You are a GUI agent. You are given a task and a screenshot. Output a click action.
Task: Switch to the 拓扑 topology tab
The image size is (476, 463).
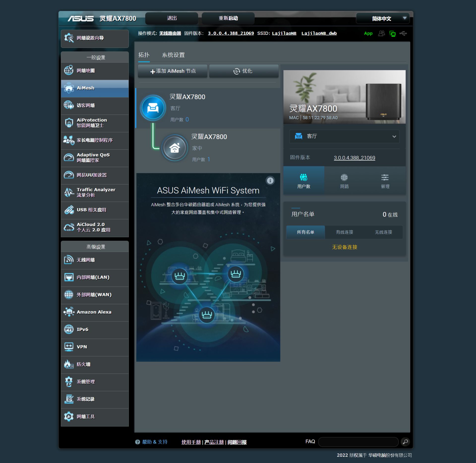coord(144,55)
